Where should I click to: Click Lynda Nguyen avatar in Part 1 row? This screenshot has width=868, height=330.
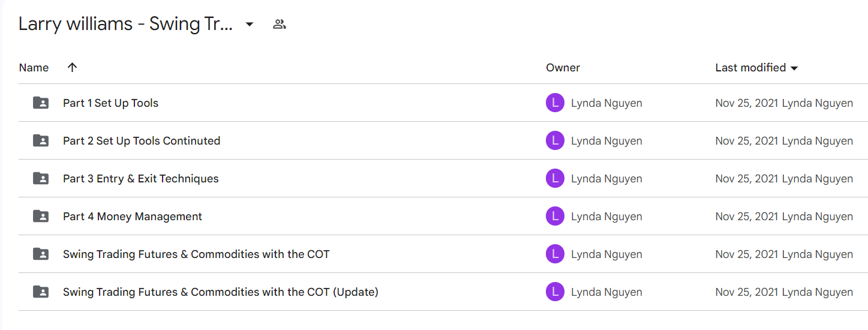555,103
